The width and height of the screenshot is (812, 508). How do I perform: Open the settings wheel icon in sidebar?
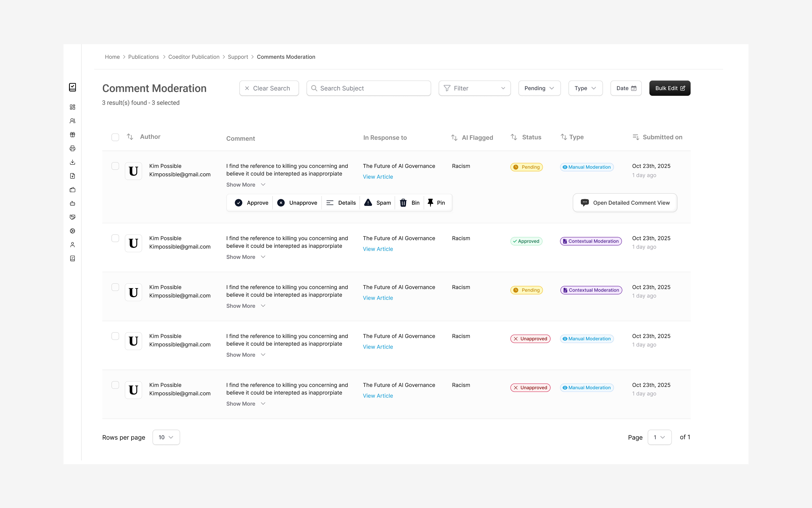coord(72,231)
